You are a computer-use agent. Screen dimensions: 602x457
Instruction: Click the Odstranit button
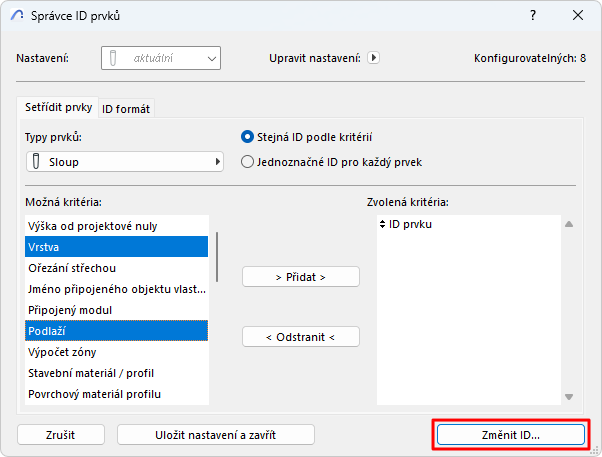(301, 337)
